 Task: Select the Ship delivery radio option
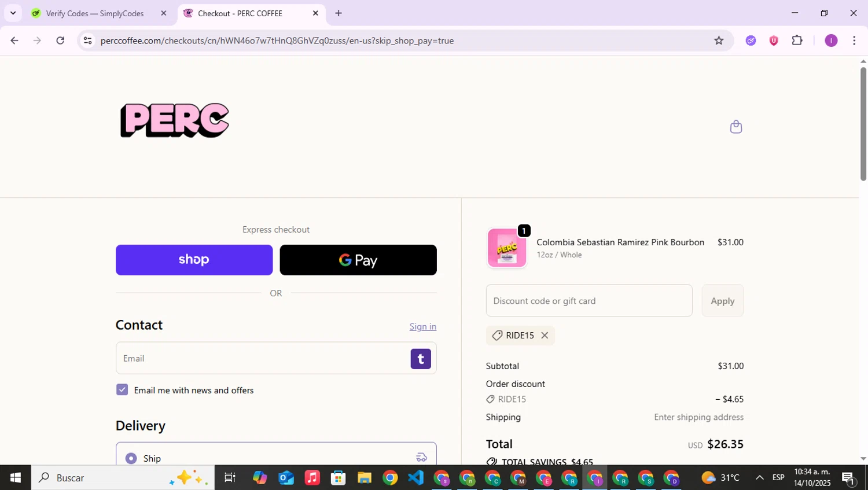pos(131,458)
